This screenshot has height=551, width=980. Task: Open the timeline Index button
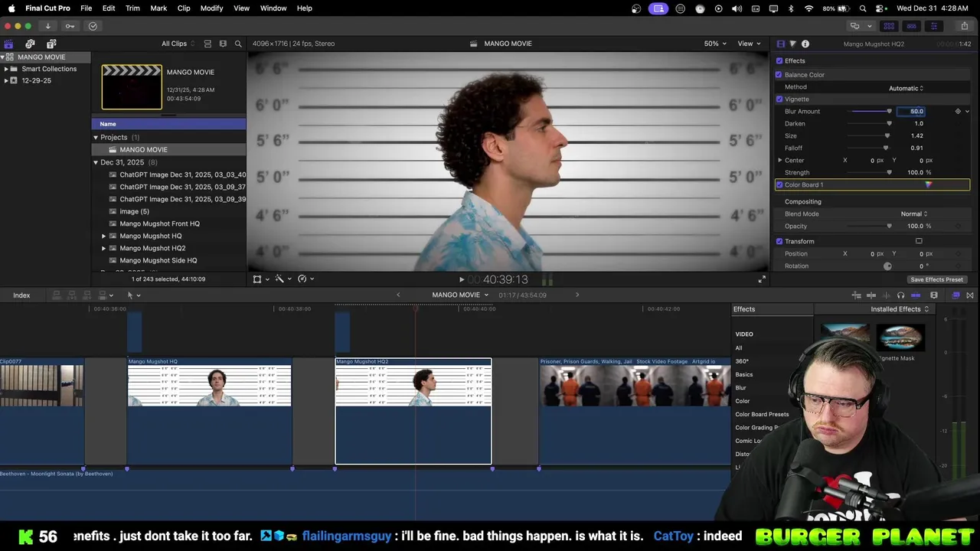tap(21, 295)
